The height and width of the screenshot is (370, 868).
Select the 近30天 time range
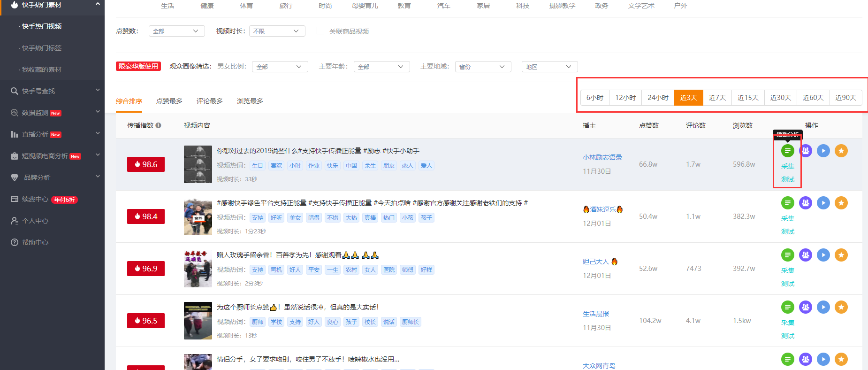coord(781,98)
